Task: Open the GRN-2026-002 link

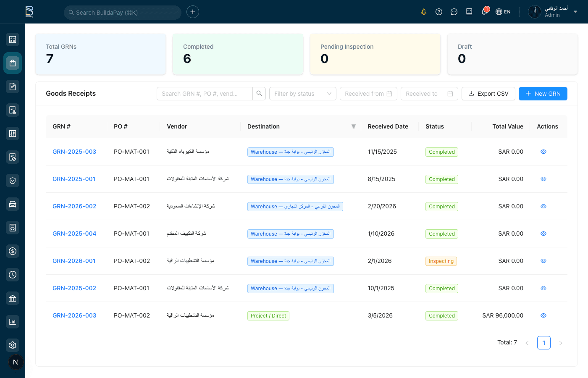Action: (74, 206)
